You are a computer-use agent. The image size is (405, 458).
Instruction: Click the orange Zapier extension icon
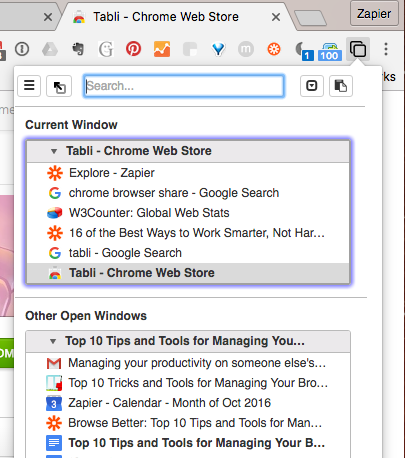coord(274,49)
